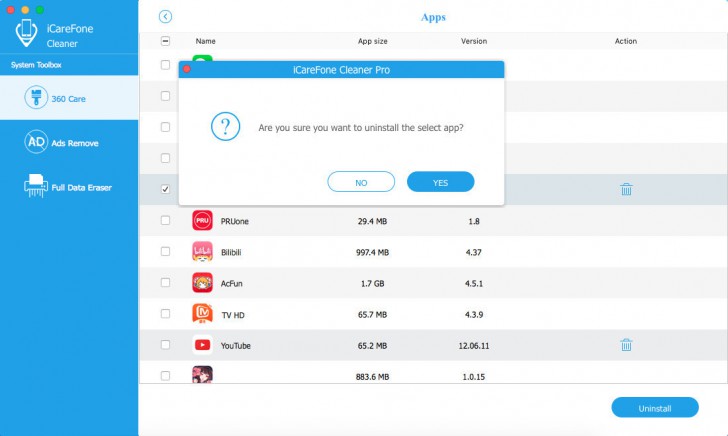Check the Bilibili checkbox
Screen dimensions: 728x436
(x=165, y=251)
